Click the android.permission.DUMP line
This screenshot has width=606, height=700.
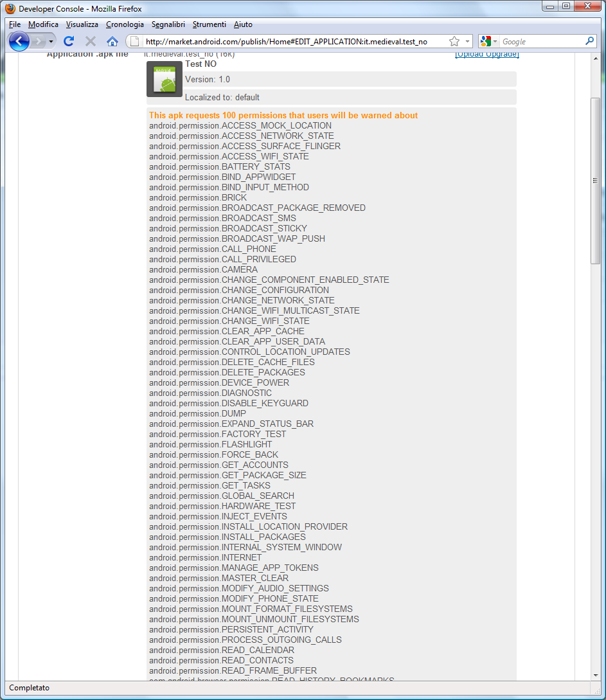(198, 413)
